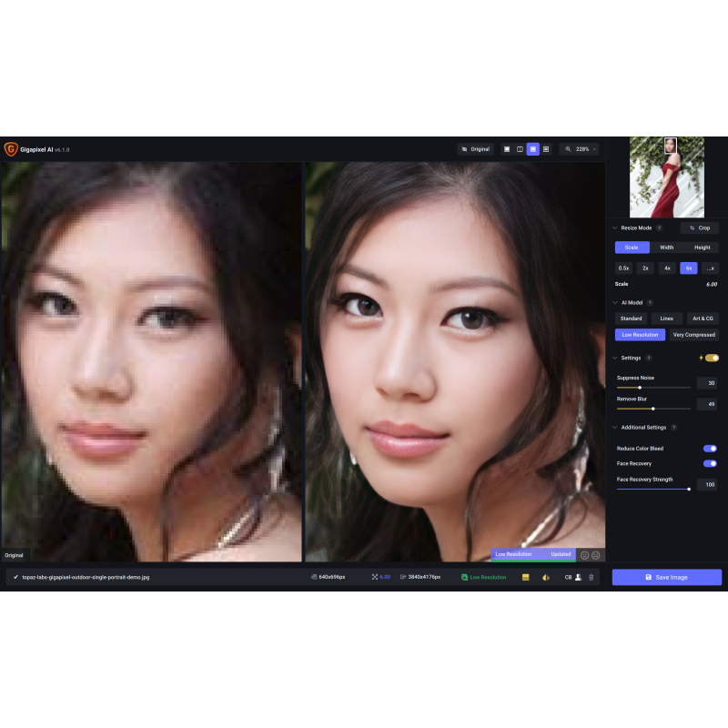Select the single image view icon
This screenshot has width=728, height=728.
click(507, 149)
